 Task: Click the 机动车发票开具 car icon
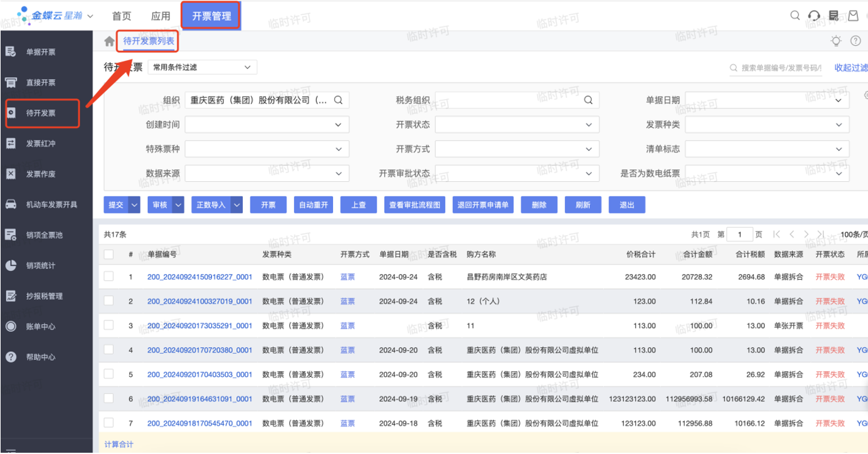pos(11,204)
